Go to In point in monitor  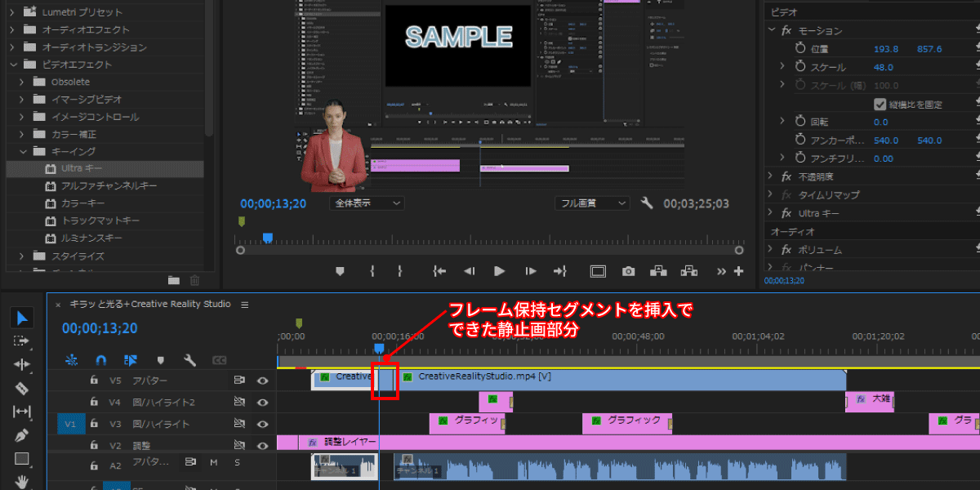pyautogui.click(x=439, y=271)
